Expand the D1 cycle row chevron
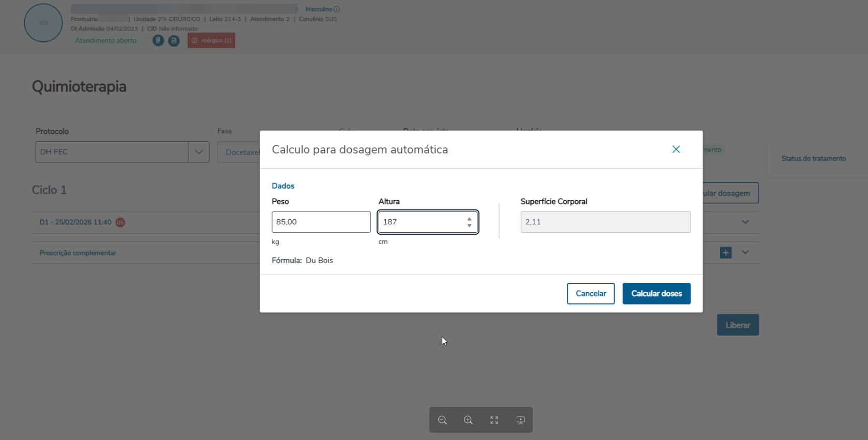The image size is (868, 440). coord(745,222)
